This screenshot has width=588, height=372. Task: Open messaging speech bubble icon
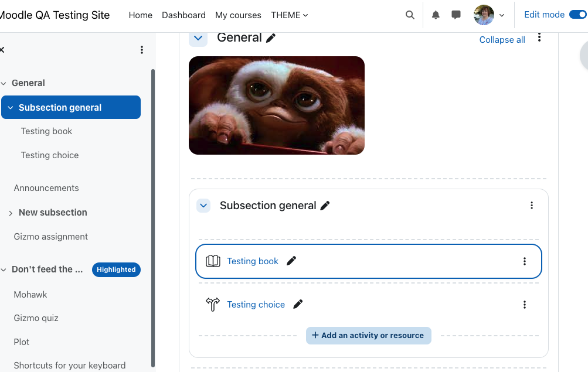click(456, 15)
